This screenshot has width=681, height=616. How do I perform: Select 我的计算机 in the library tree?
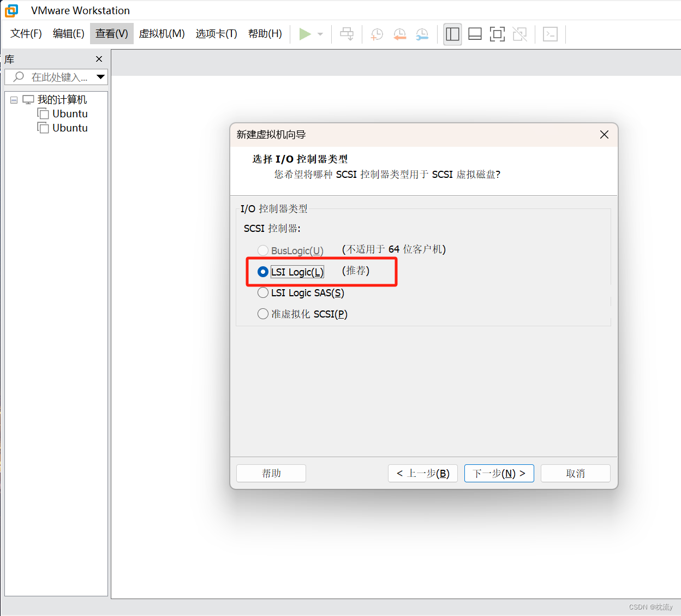pos(62,100)
